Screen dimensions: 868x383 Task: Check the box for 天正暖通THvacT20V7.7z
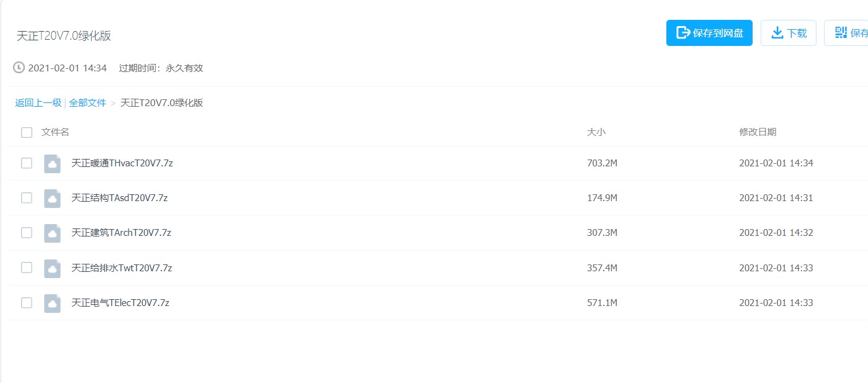point(27,163)
